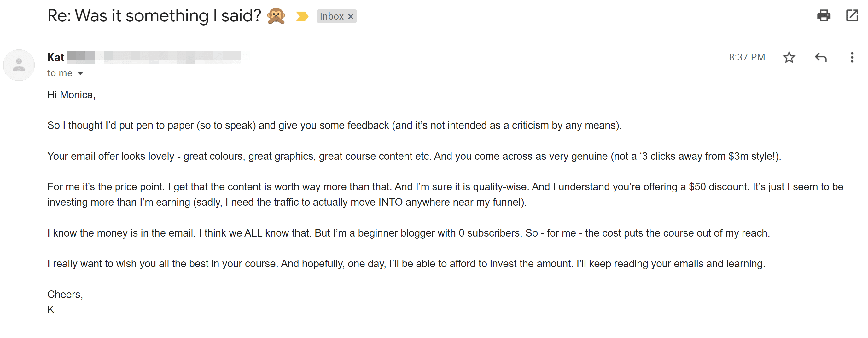Click the monkey emoji in the subject
868x338 pixels.
click(x=277, y=15)
